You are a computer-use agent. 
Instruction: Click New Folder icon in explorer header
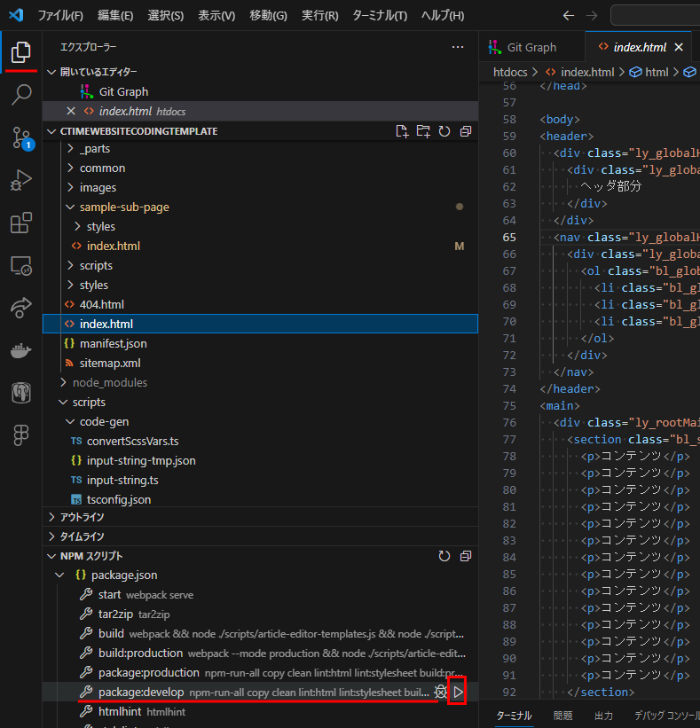(x=423, y=131)
